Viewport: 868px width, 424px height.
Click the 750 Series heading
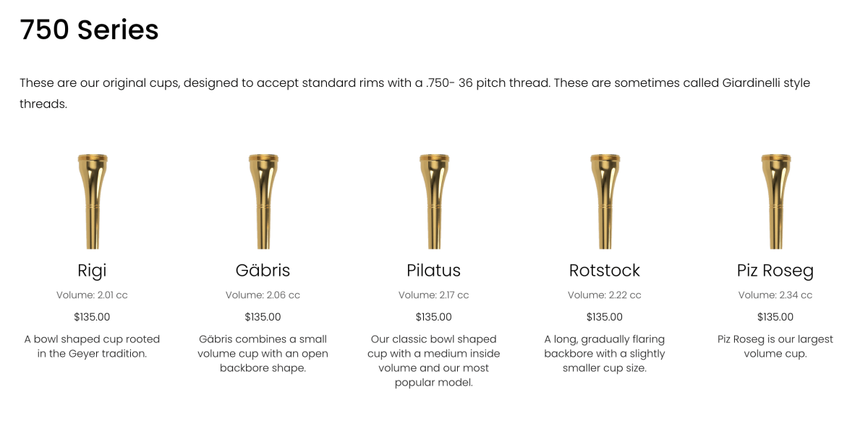click(x=89, y=30)
